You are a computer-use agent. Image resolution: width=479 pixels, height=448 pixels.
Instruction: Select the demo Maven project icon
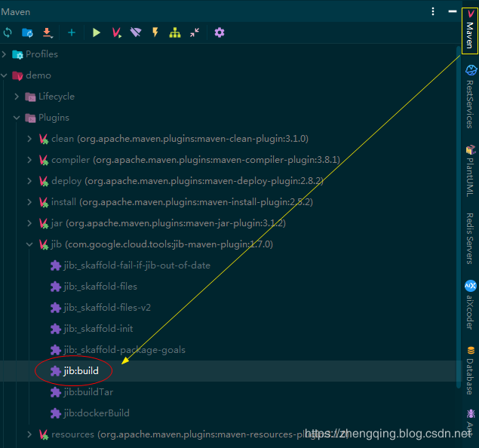(17, 75)
